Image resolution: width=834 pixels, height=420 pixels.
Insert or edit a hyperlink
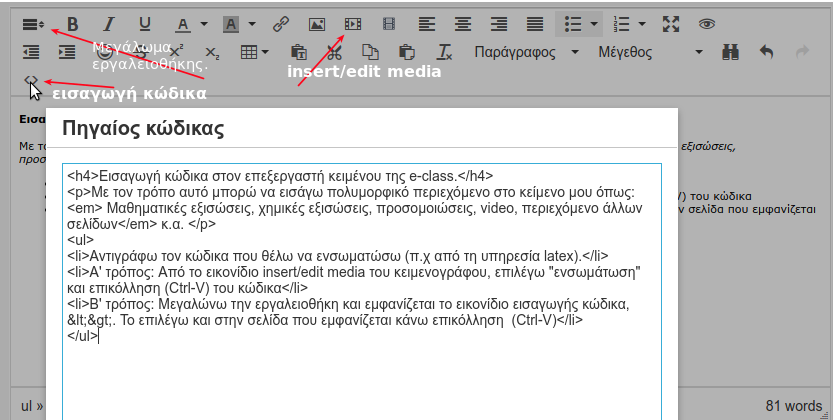tap(280, 24)
